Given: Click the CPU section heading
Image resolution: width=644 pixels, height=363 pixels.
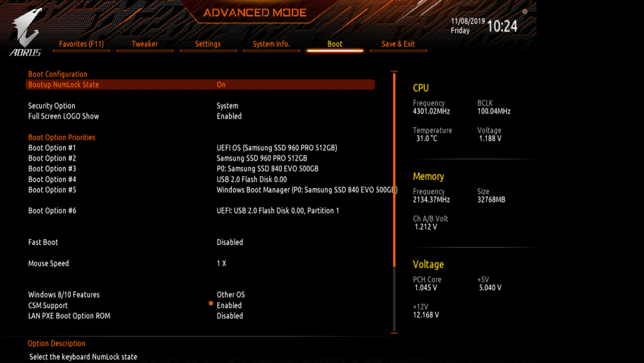Looking at the screenshot, I should pyautogui.click(x=421, y=88).
